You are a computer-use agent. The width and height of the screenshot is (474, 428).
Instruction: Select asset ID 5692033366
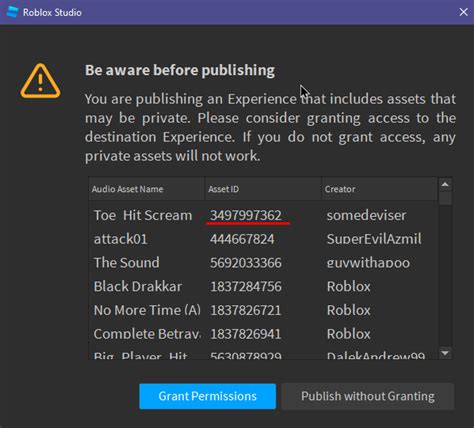[246, 263]
